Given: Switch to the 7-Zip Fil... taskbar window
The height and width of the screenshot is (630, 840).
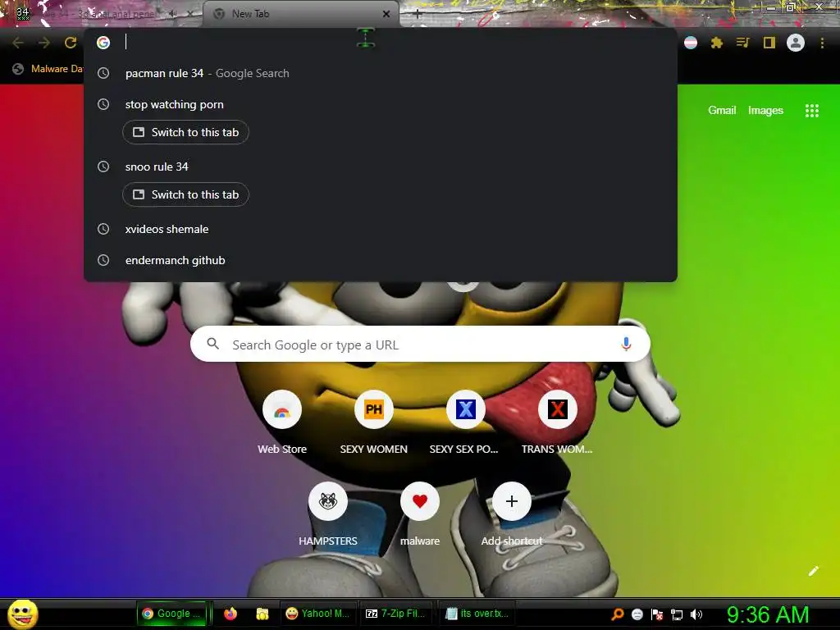Looking at the screenshot, I should [395, 614].
